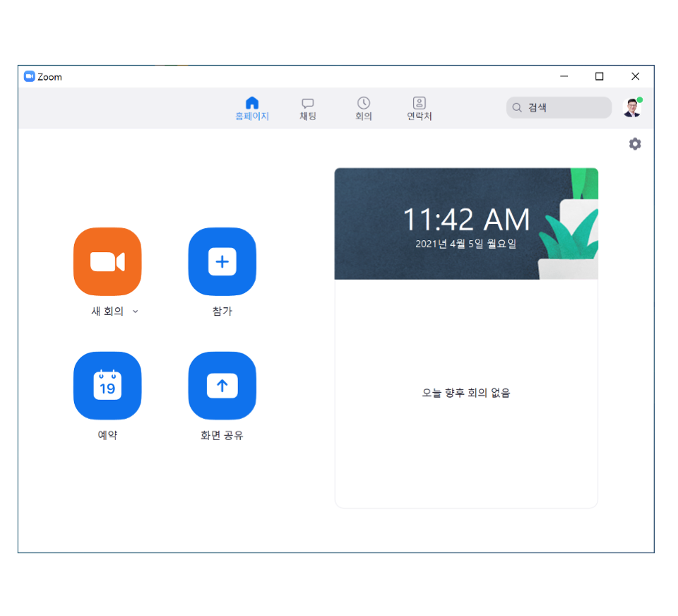Click the blue 참가 plus icon
Screen dimensions: 678x616
click(x=222, y=261)
